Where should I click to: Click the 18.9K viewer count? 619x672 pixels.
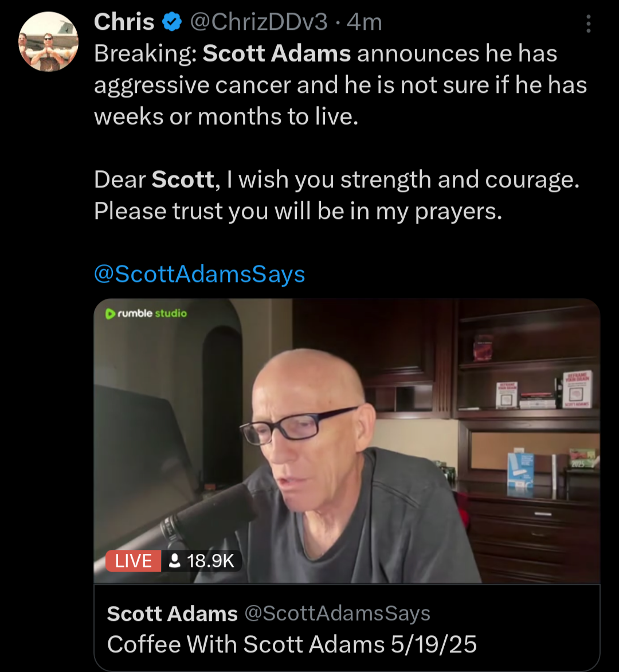[x=210, y=561]
